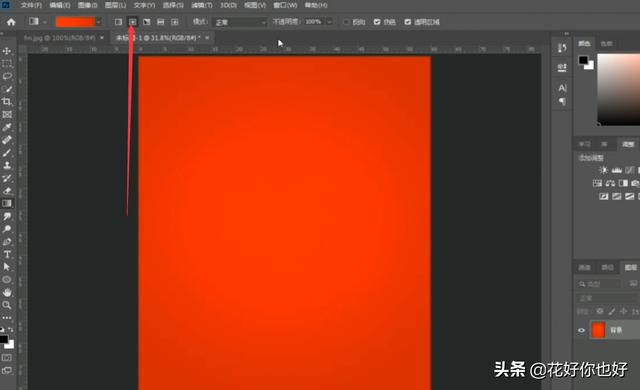Select the Ellipse shape tool
The width and height of the screenshot is (640, 390).
[7, 279]
